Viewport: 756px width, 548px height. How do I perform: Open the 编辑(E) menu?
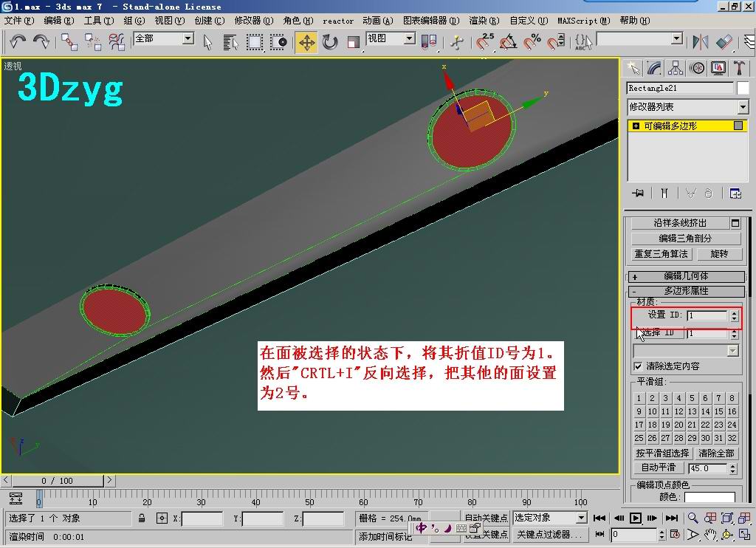[x=59, y=20]
